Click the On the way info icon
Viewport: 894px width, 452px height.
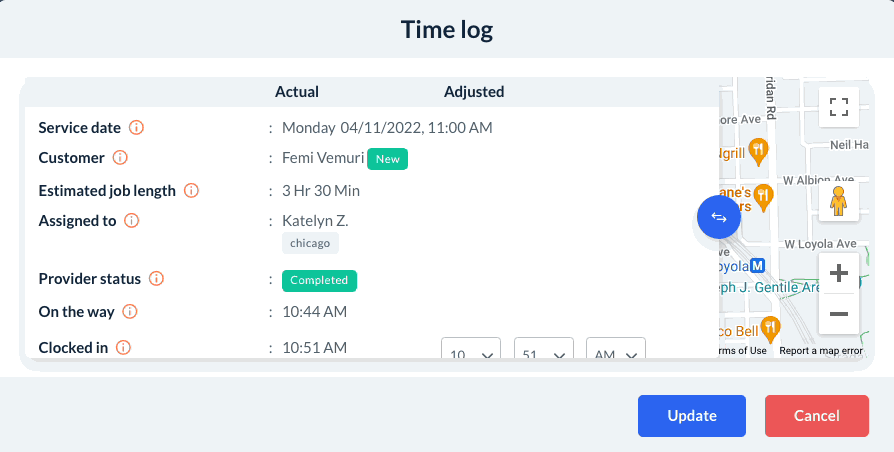(x=130, y=312)
